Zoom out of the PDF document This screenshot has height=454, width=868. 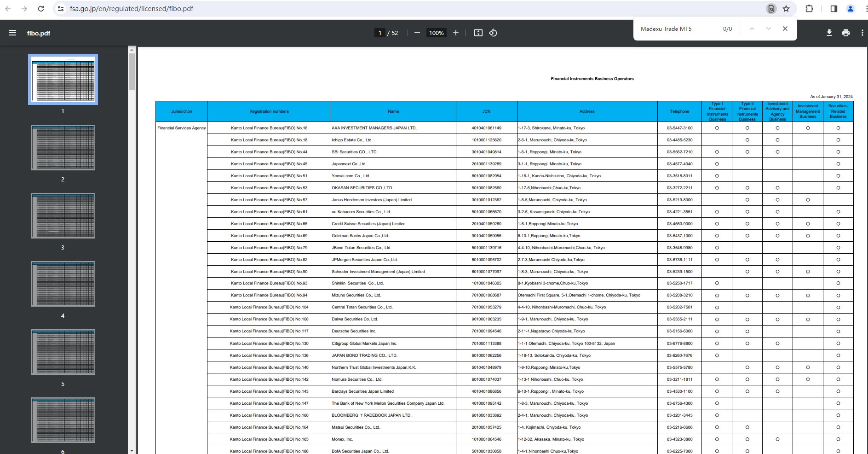click(417, 33)
